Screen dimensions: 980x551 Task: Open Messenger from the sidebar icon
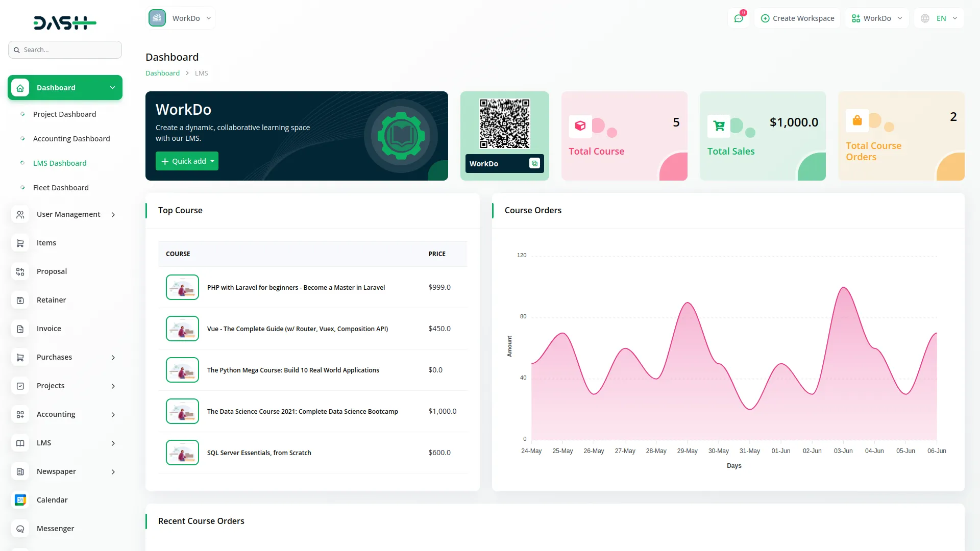[x=20, y=529]
